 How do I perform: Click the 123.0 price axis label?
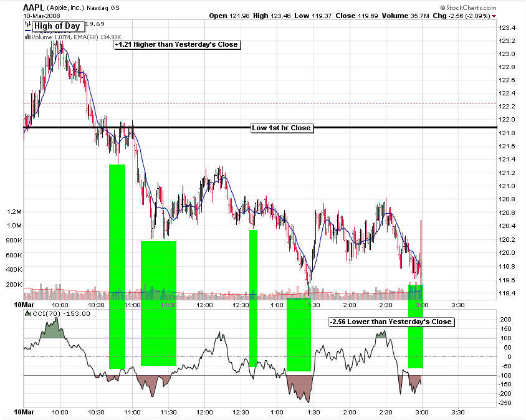pyautogui.click(x=507, y=54)
